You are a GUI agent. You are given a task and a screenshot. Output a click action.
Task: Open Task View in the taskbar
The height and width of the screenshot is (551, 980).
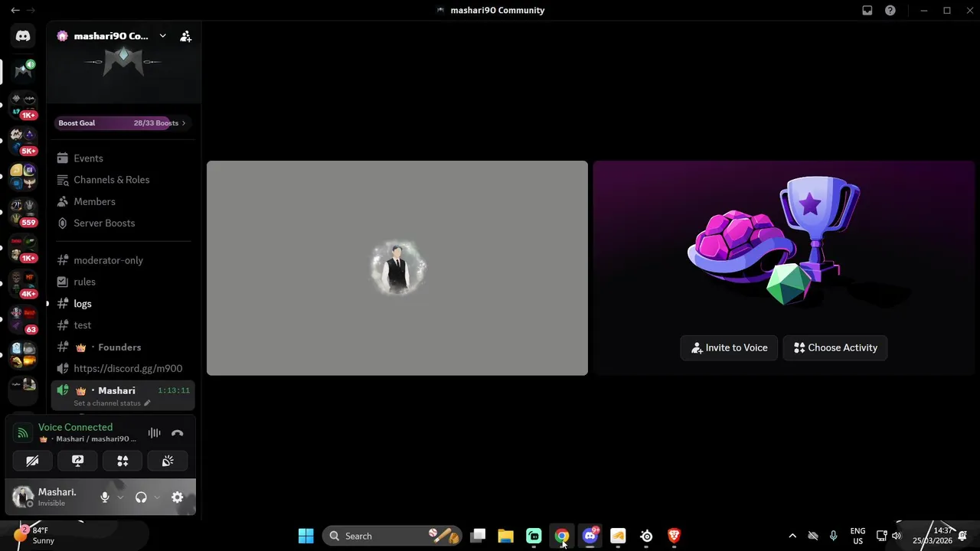click(x=478, y=536)
